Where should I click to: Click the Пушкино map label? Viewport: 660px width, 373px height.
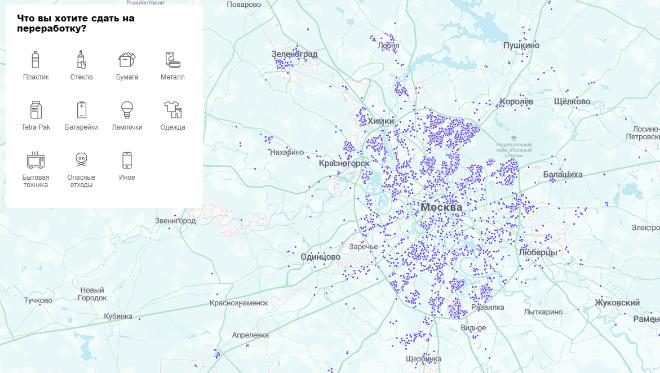(x=521, y=45)
